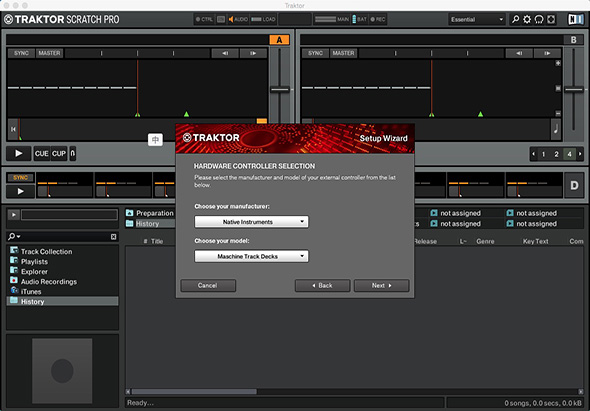Viewport: 590px width, 411px height.
Task: Click the CTRL indicator in header
Action: point(204,19)
